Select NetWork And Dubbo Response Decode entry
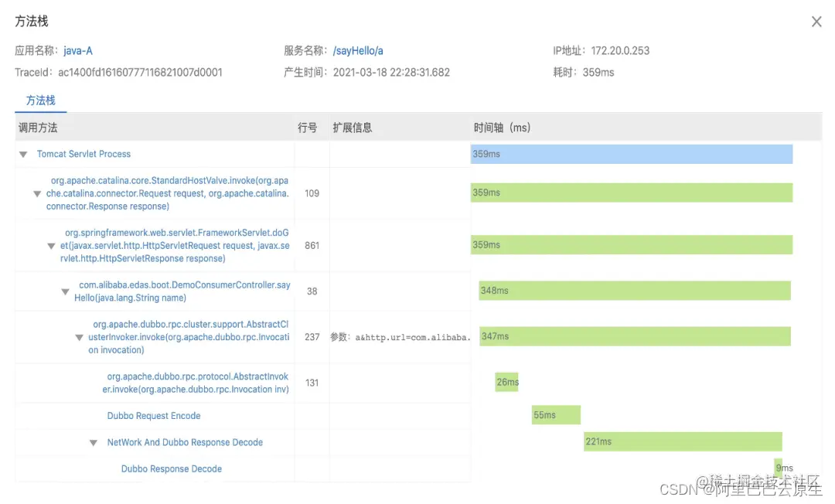835x504 pixels. point(185,443)
